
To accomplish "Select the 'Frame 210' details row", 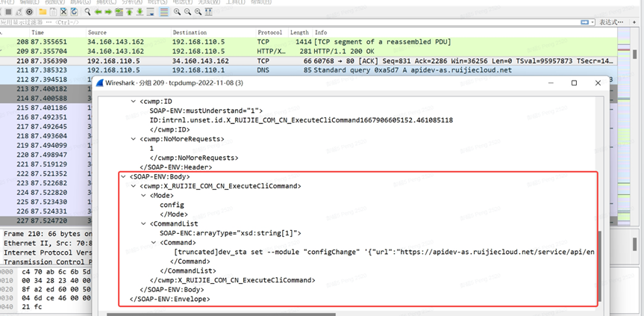I will (x=46, y=234).
